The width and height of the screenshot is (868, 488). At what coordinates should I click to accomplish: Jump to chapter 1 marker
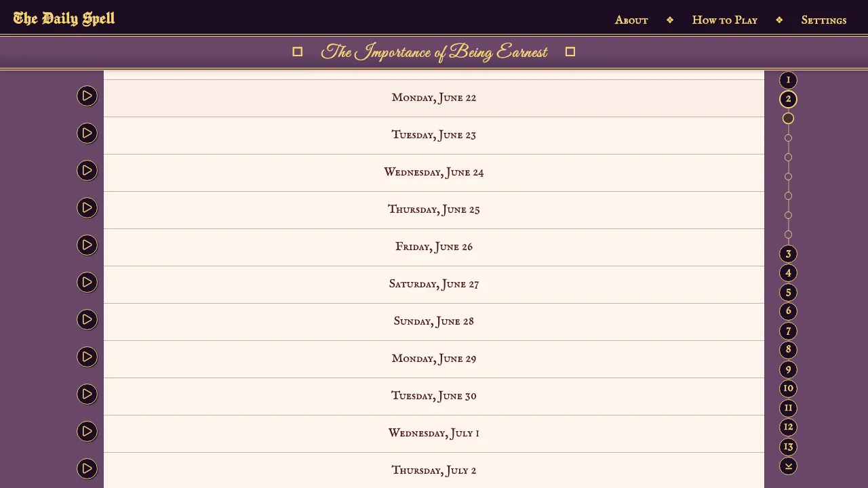pyautogui.click(x=788, y=80)
